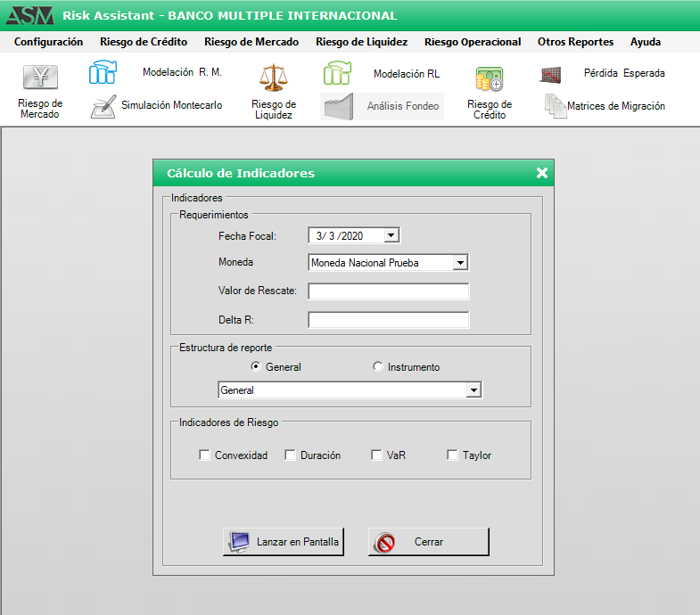Enable the Convexidad checkbox
This screenshot has width=700, height=615.
pyautogui.click(x=205, y=455)
